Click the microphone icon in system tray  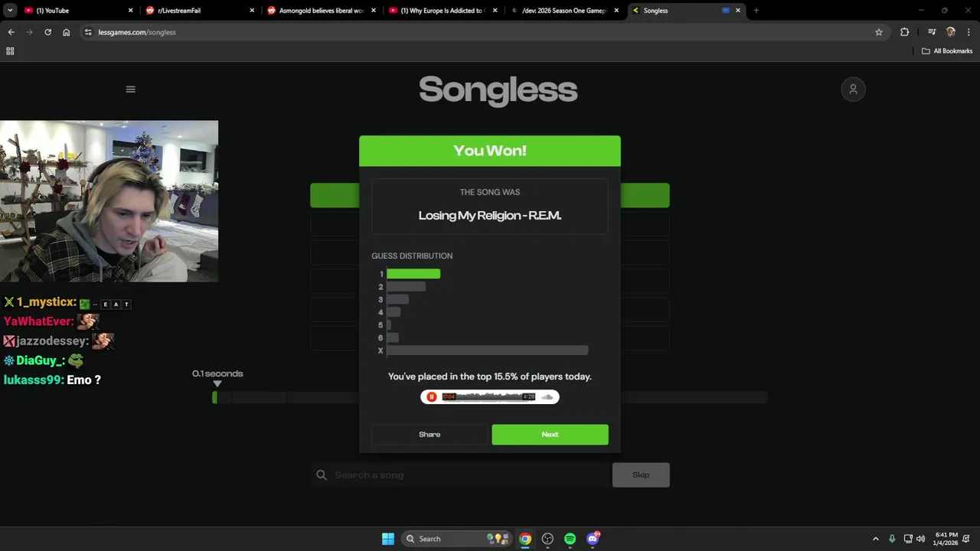point(892,539)
